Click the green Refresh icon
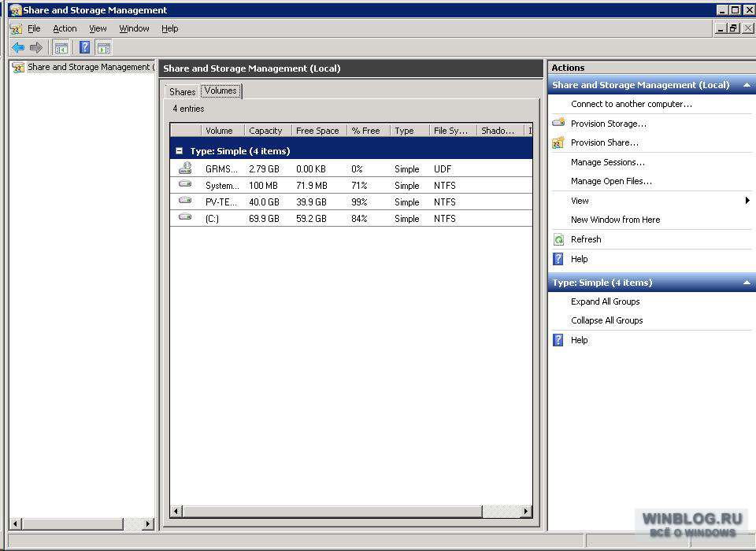The height and width of the screenshot is (551, 756). (x=558, y=239)
